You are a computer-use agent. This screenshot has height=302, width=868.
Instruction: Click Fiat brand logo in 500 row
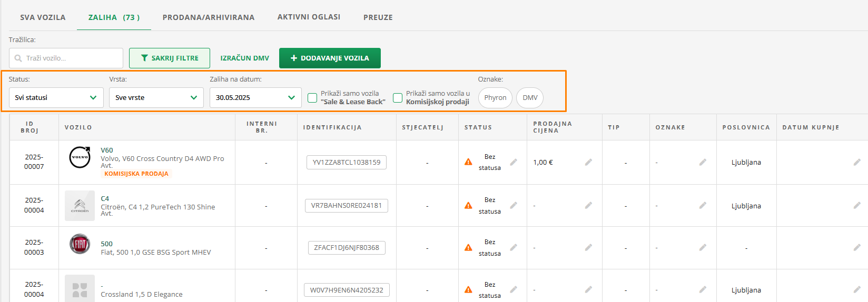(80, 244)
